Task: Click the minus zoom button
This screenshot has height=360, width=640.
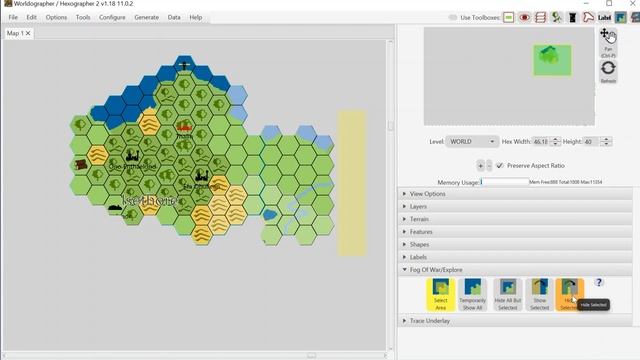Action: point(489,166)
